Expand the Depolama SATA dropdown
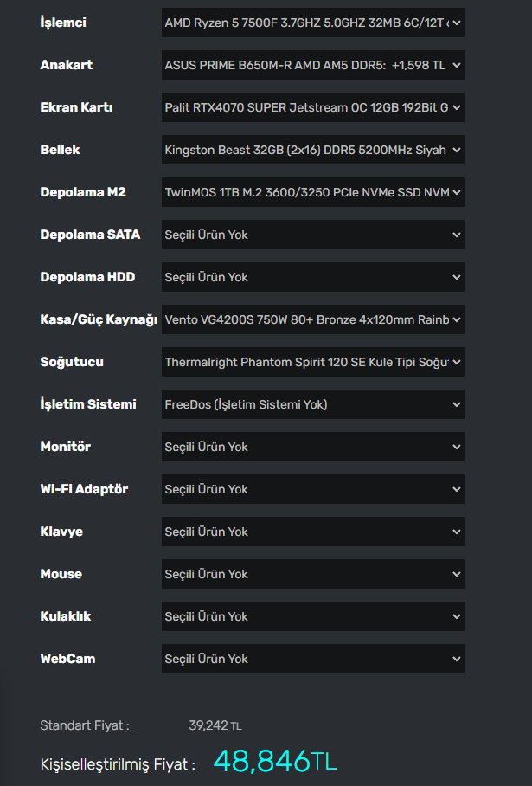The height and width of the screenshot is (786, 532). [x=312, y=235]
